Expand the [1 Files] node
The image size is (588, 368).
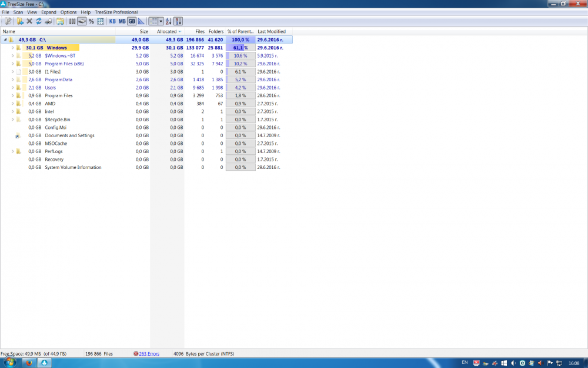coord(12,71)
